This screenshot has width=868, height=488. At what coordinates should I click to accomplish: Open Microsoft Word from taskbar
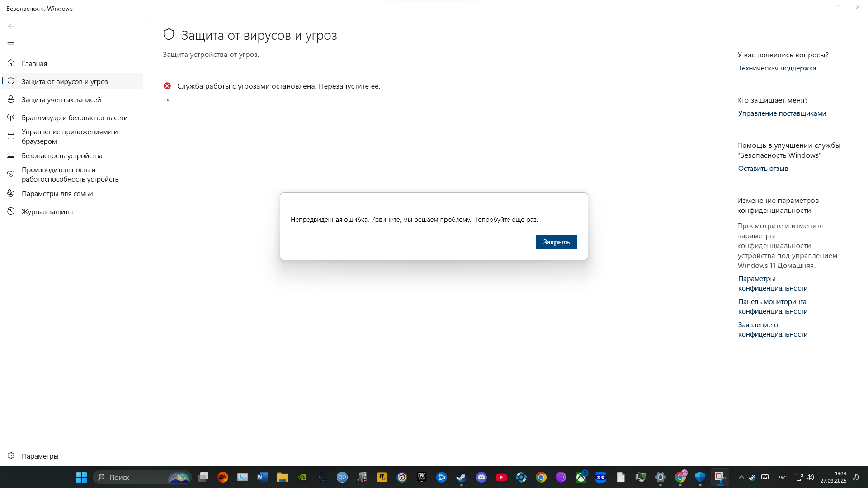(x=263, y=477)
